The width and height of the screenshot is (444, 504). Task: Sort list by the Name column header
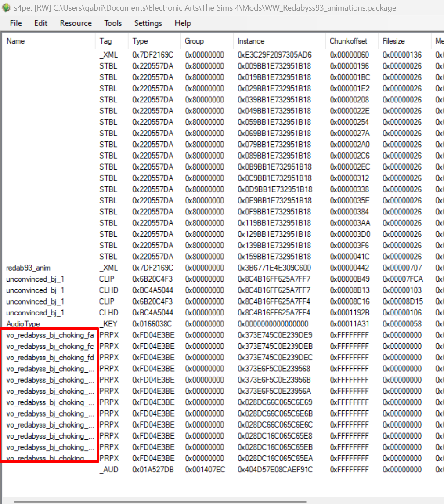click(x=16, y=41)
